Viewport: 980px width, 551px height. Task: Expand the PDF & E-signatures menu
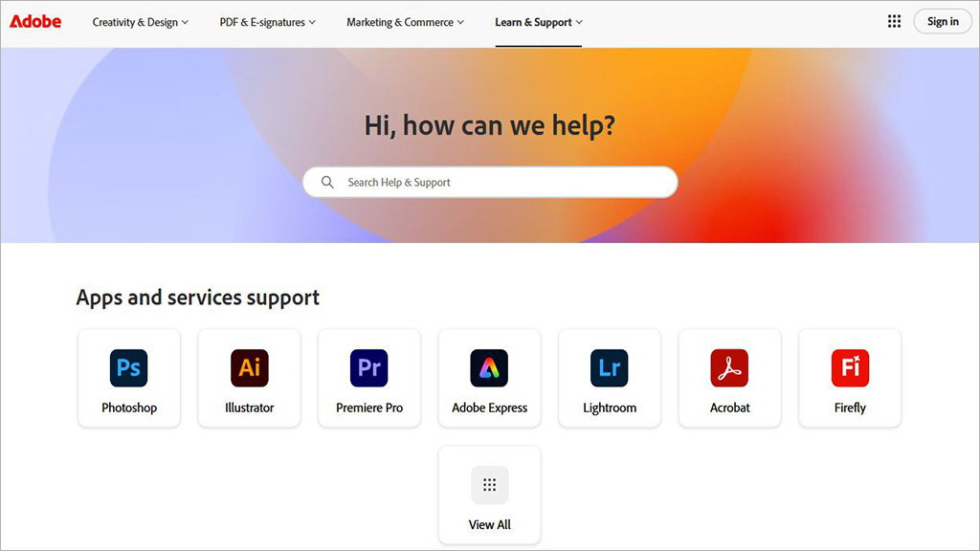pos(268,23)
